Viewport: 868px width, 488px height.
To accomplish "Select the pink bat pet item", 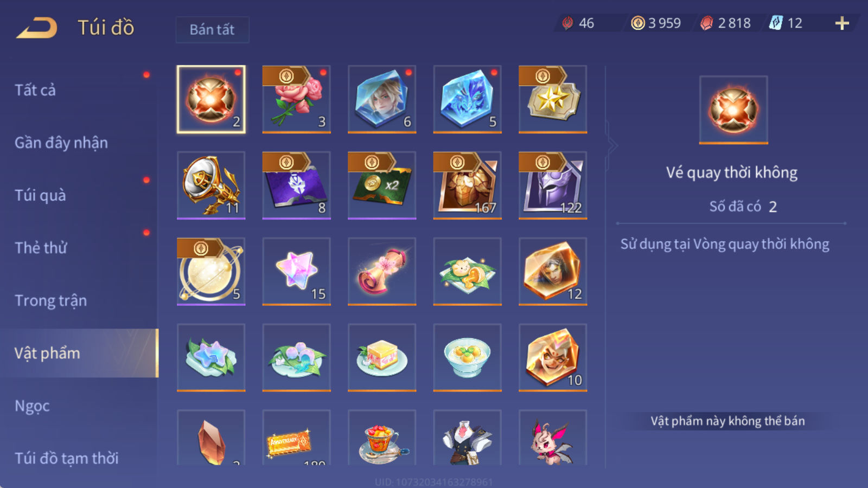I will [x=553, y=438].
